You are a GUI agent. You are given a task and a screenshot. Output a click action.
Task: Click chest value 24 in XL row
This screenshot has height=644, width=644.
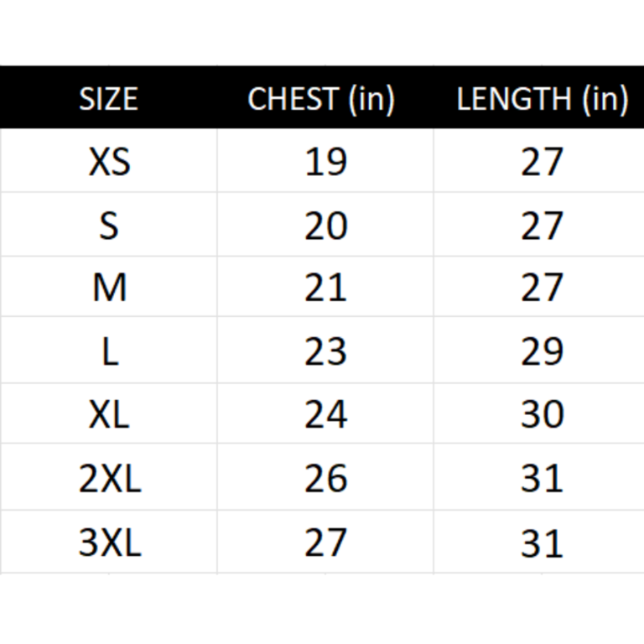click(x=325, y=414)
